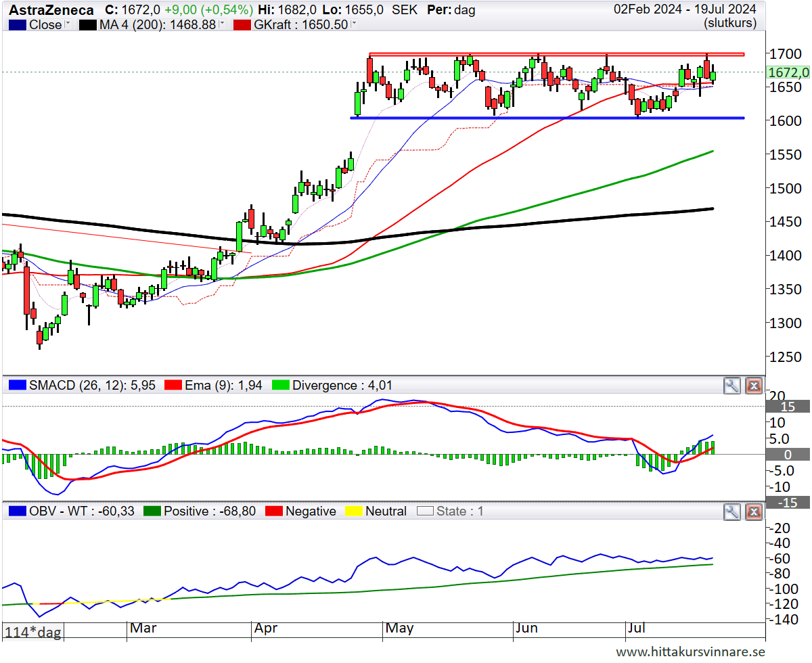This screenshot has height=663, width=812.
Task: Click the green Divergence color swatch
Action: tap(280, 386)
